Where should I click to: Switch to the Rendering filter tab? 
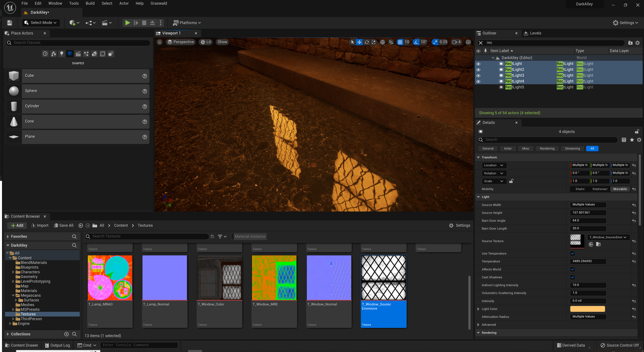point(547,149)
